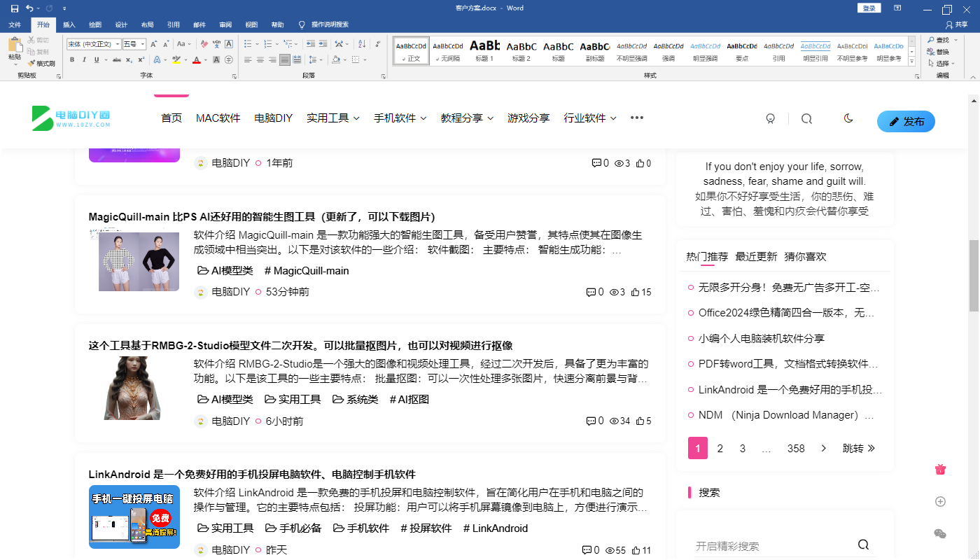Screen dimensions: 980x560
Task: Toggle superscript formatting
Action: pos(141,60)
